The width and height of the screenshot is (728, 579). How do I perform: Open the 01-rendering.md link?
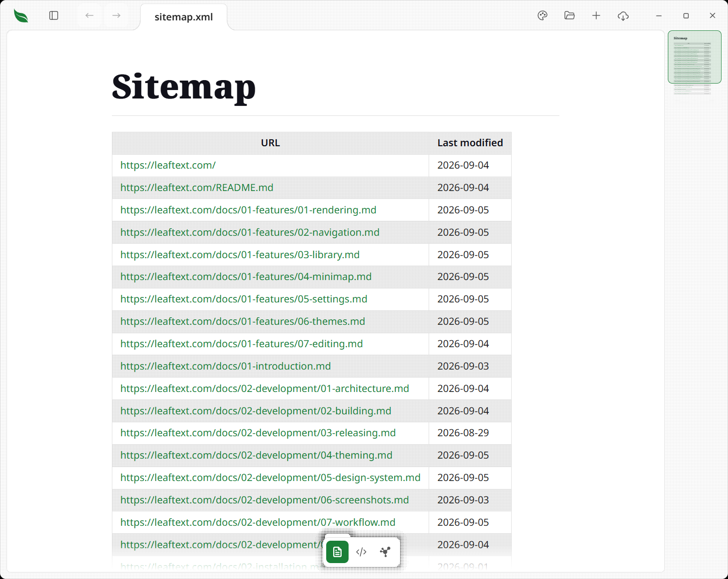click(x=248, y=210)
